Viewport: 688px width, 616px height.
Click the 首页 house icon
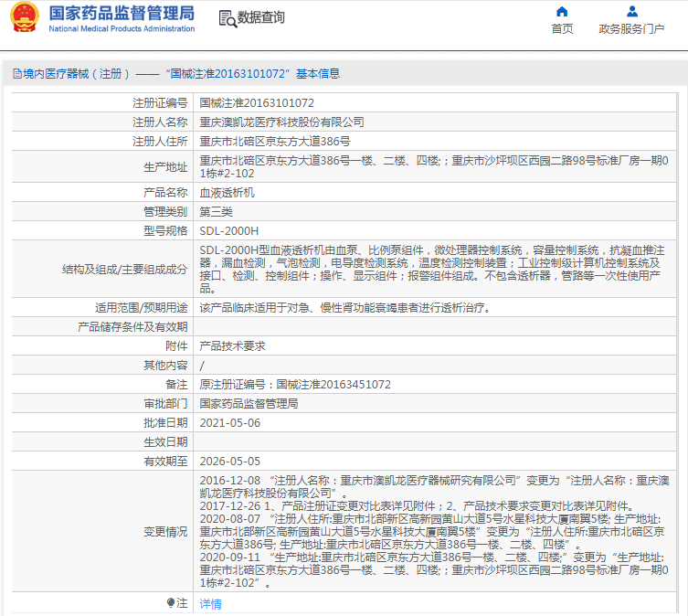(562, 11)
